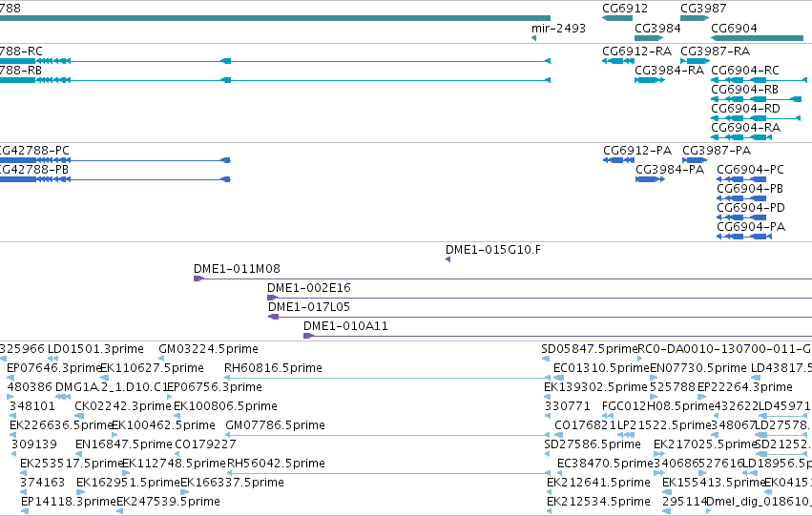Select the CG3984 gene label
Screen dimensions: 812x516
coord(657,29)
